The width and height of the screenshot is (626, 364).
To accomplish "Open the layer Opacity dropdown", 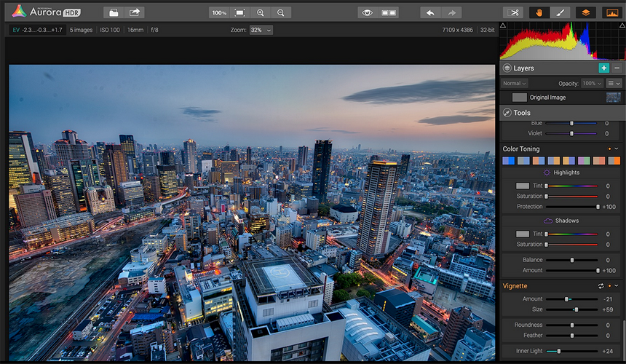I will point(592,83).
